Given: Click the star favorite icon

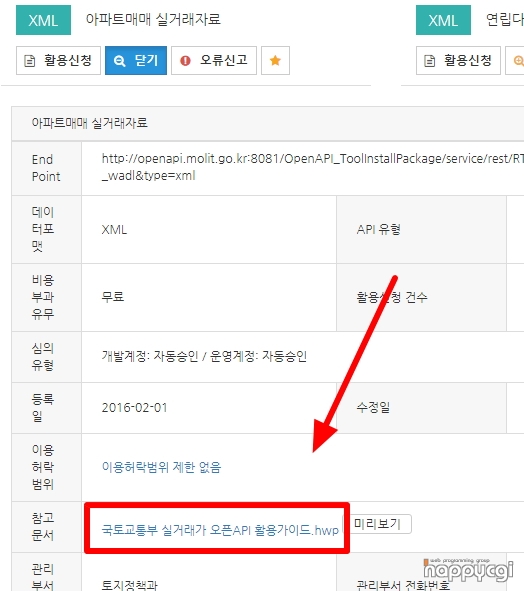Looking at the screenshot, I should [x=275, y=60].
